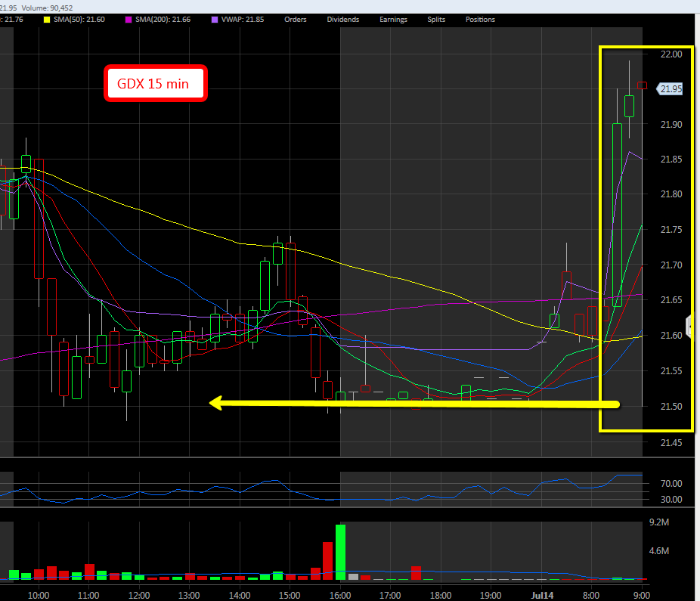This screenshot has height=601, width=700.
Task: Select the large green candle inside yellow box
Action: (x=617, y=215)
